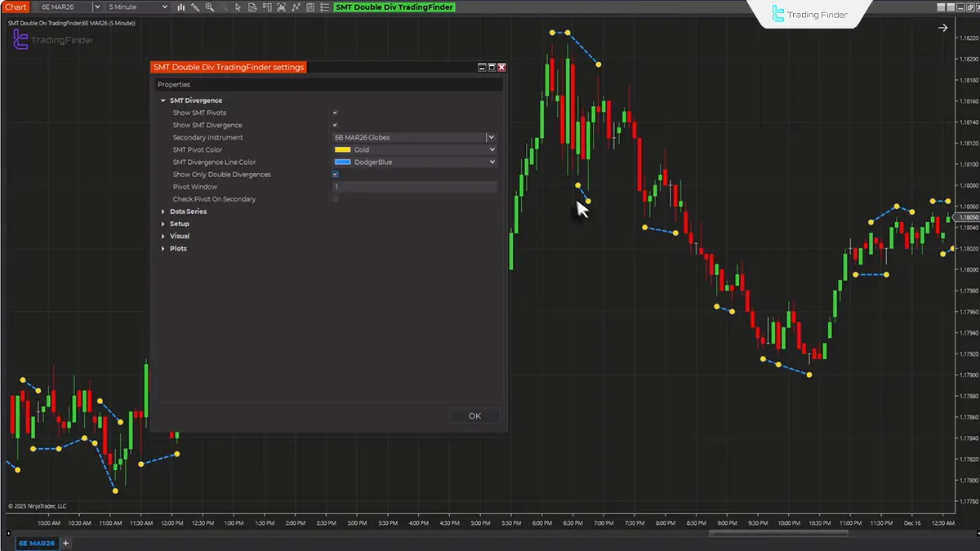Disable Show SMT Divergence
980x551 pixels.
coord(334,125)
